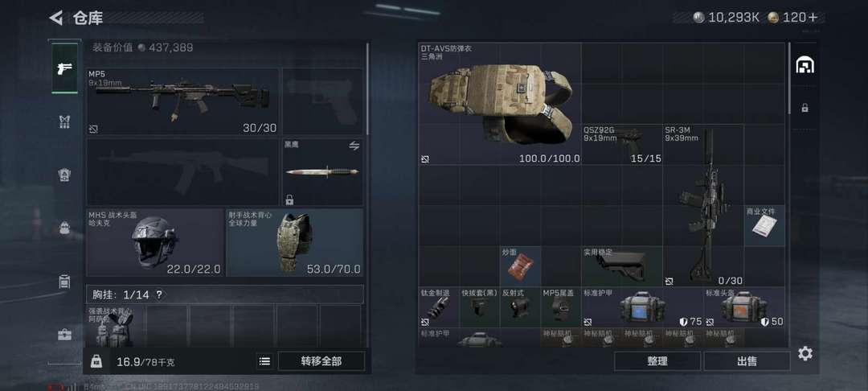The width and height of the screenshot is (868, 391).
Task: Click the 转移全部 button
Action: (321, 361)
